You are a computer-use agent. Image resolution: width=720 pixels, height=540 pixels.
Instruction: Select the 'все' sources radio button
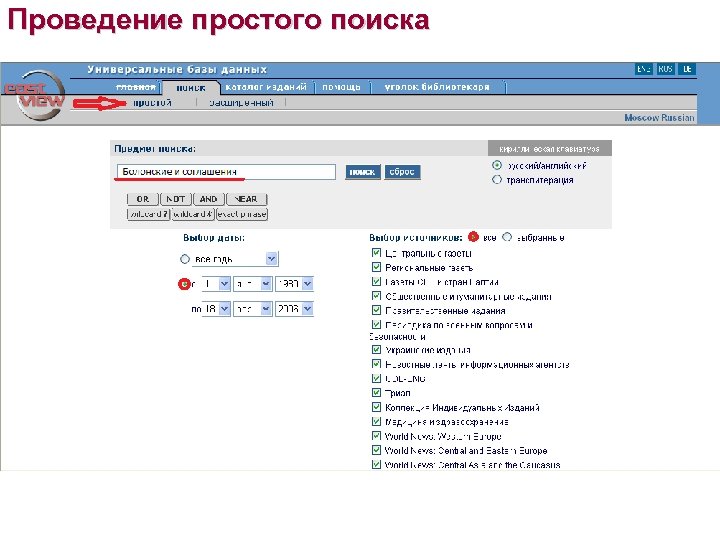(x=473, y=237)
